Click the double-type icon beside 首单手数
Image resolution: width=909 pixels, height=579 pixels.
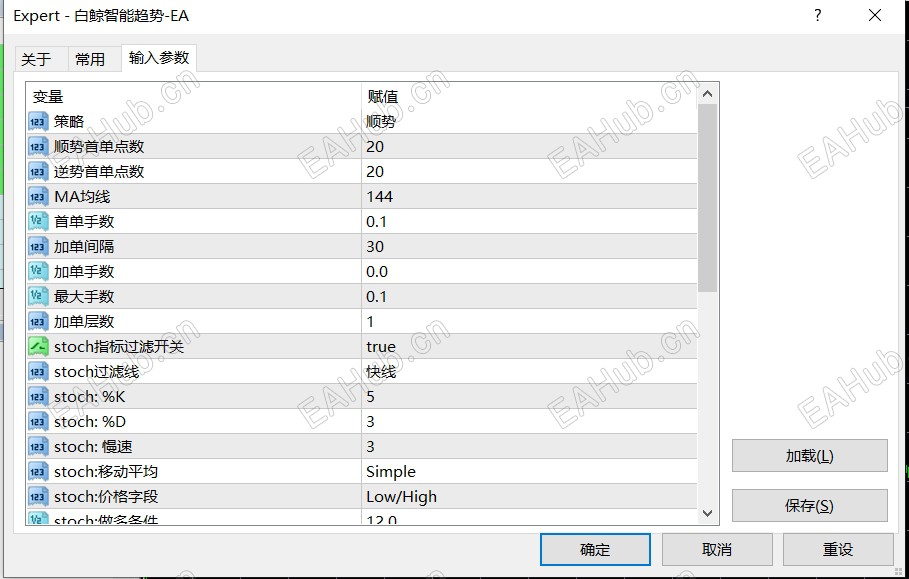click(x=38, y=221)
